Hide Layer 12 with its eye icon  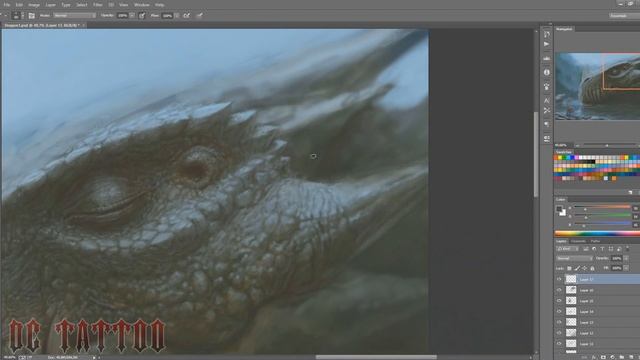click(x=559, y=333)
